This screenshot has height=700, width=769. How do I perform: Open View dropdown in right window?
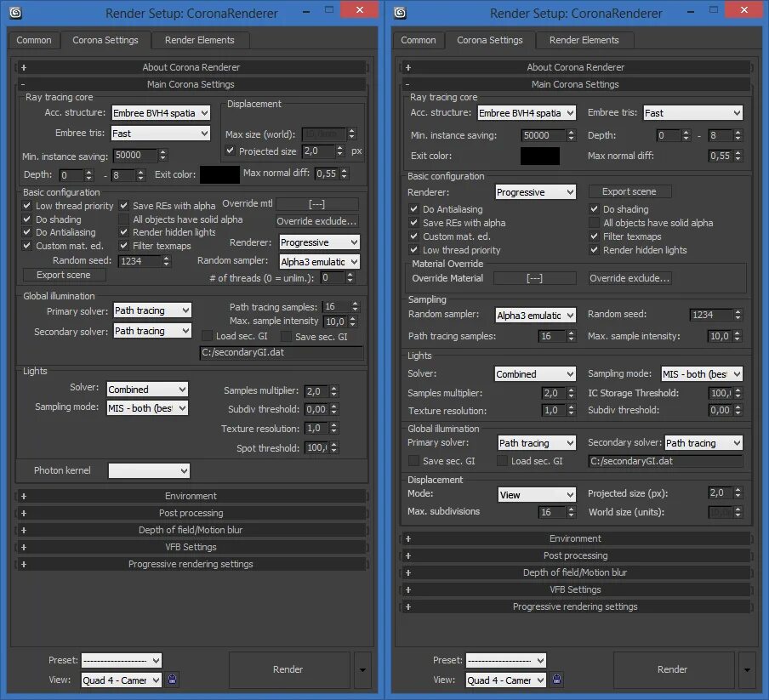(x=505, y=680)
